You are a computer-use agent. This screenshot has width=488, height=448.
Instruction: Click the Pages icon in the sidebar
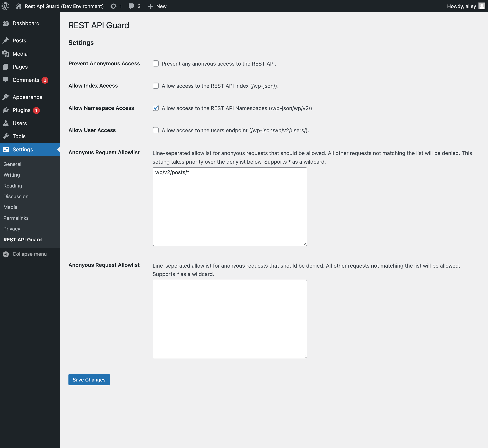click(6, 67)
